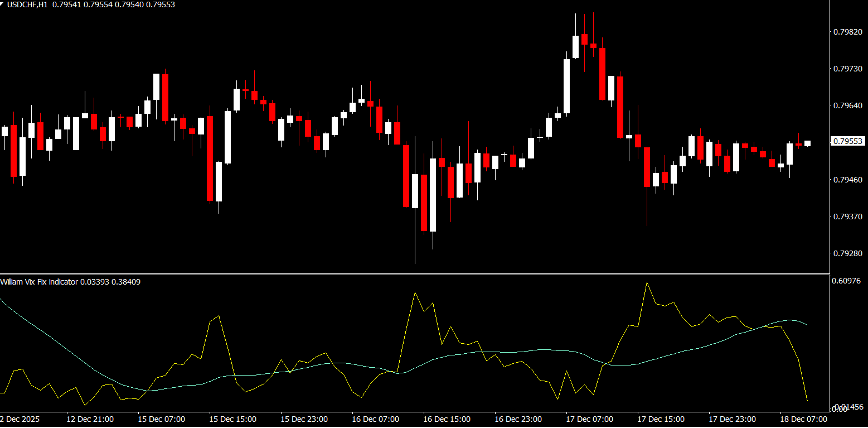
Task: Click the yellow Vix Fix line's highest peak
Action: click(647, 283)
